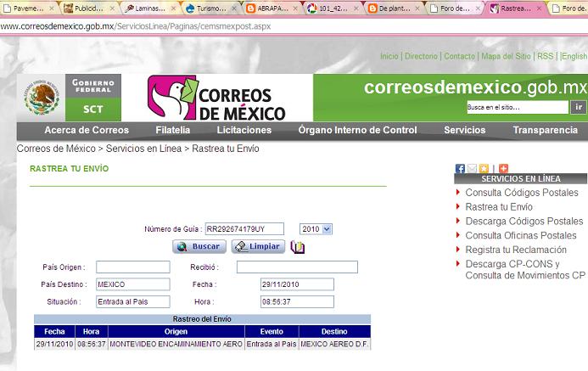The height and width of the screenshot is (371, 588).
Task: Click the Situación field
Action: coord(133,301)
